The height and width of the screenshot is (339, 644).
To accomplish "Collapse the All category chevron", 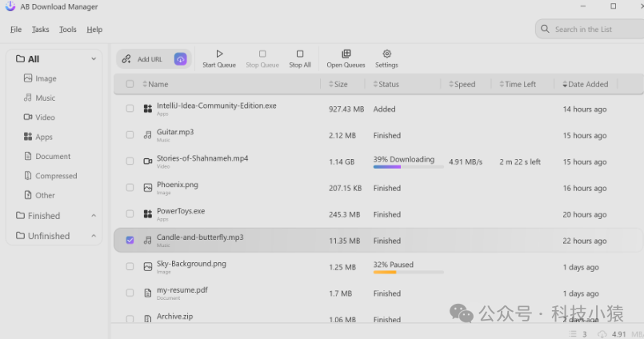I will [94, 59].
